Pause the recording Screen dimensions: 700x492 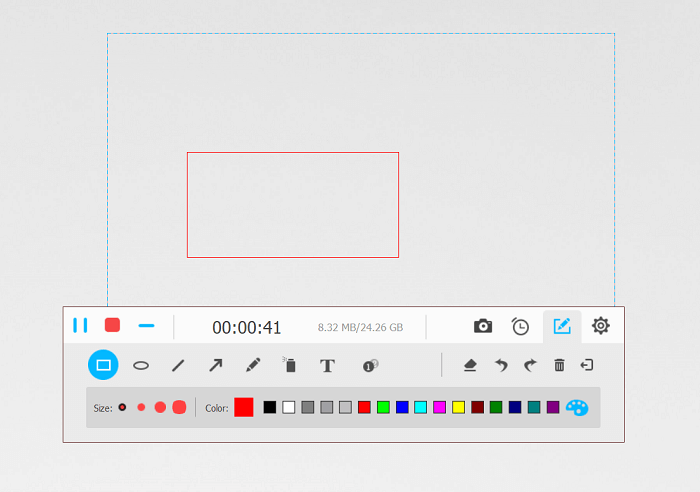tap(80, 325)
